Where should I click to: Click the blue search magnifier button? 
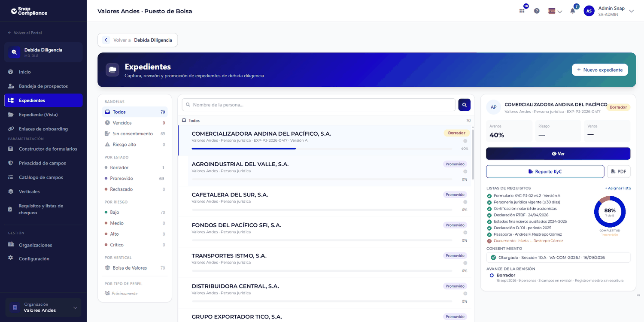click(464, 105)
